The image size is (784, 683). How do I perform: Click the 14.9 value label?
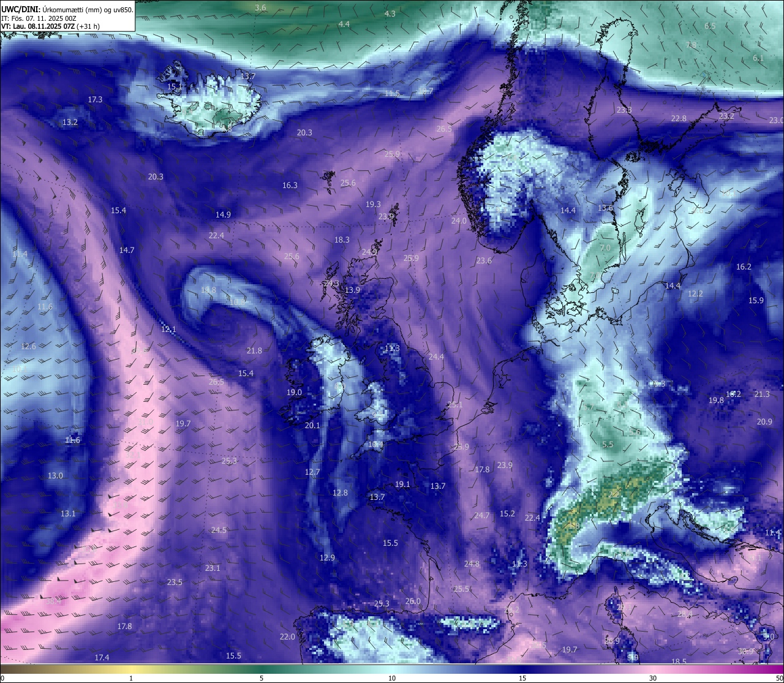[x=223, y=215]
